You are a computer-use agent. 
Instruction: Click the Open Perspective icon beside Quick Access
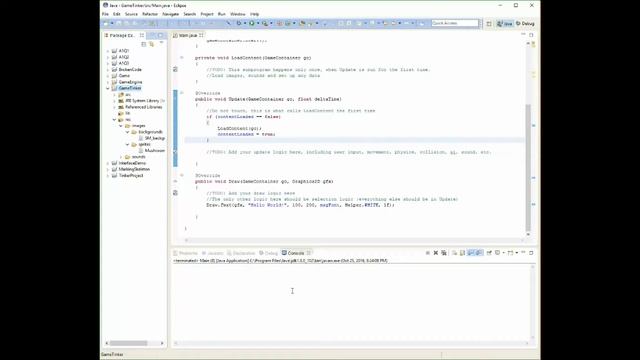tap(489, 24)
